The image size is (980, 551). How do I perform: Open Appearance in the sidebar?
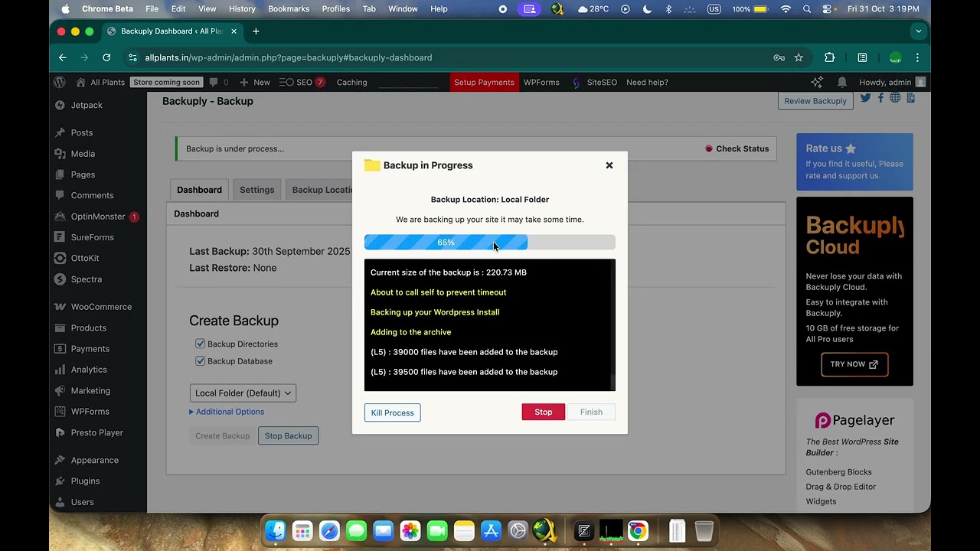click(x=95, y=460)
